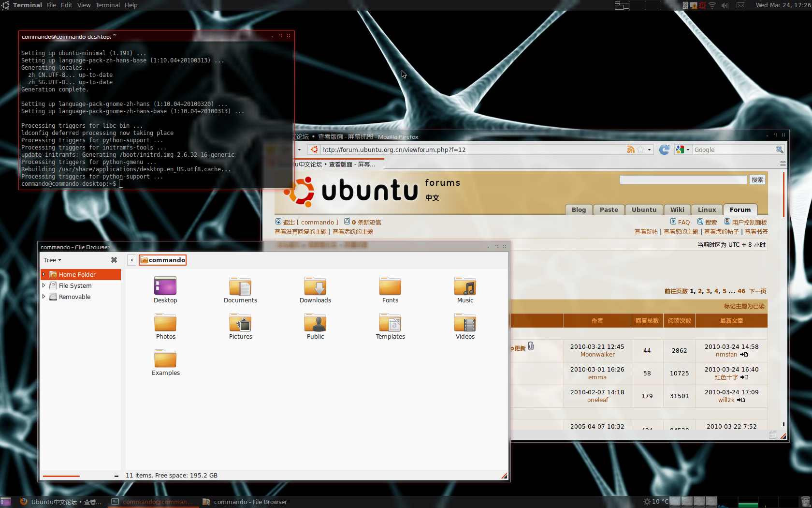Open the File menu
Image resolution: width=812 pixels, height=508 pixels.
(51, 5)
